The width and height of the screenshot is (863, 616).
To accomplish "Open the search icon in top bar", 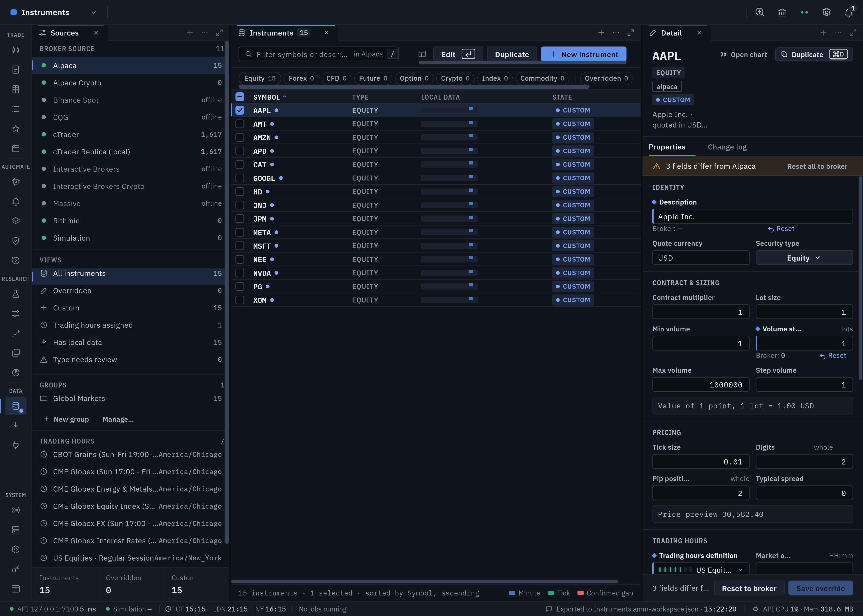I will click(x=759, y=12).
